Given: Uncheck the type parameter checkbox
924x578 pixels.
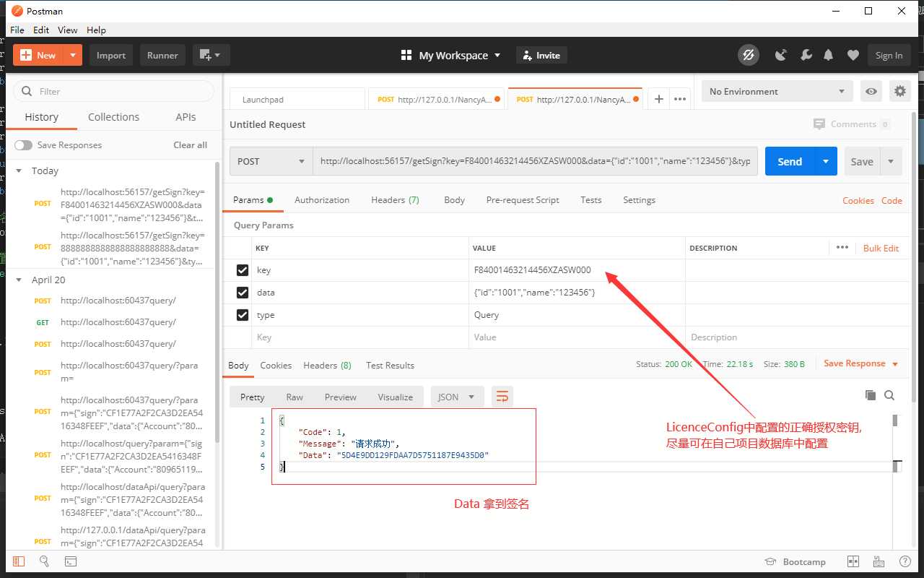Looking at the screenshot, I should pos(243,315).
